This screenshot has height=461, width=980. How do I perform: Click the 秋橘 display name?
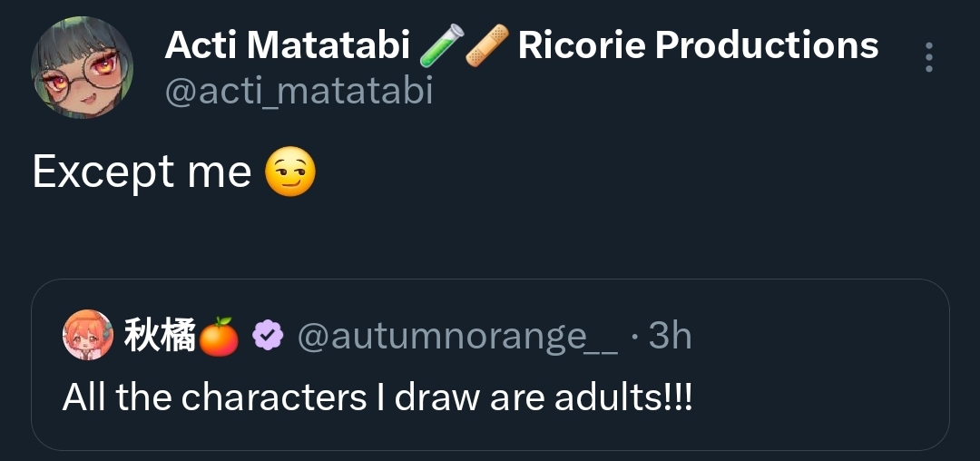click(159, 337)
